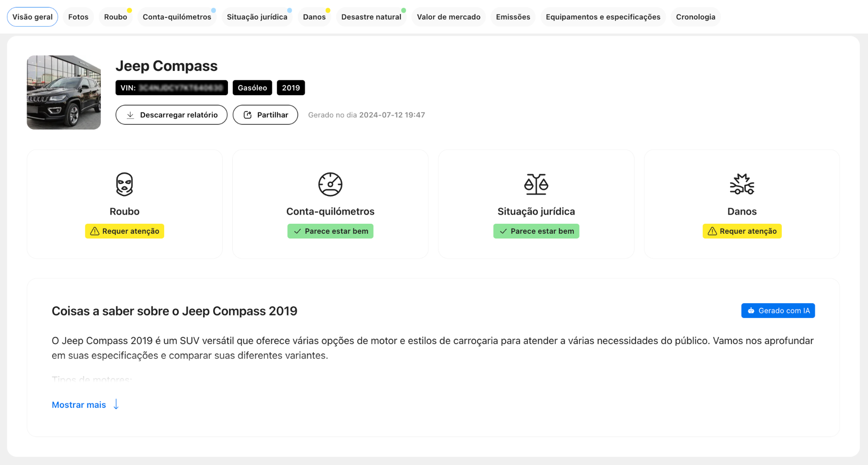This screenshot has height=465, width=868.
Task: Click the Conta-quilómetros odometer gauge icon
Action: click(x=330, y=184)
